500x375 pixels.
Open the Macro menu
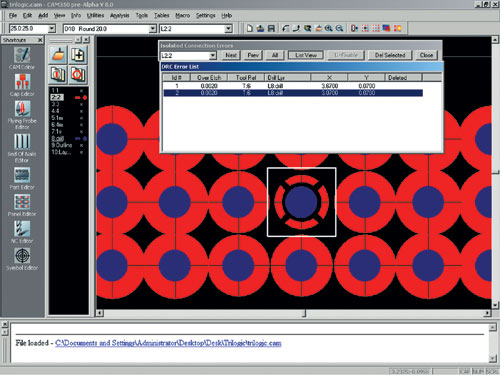click(182, 15)
